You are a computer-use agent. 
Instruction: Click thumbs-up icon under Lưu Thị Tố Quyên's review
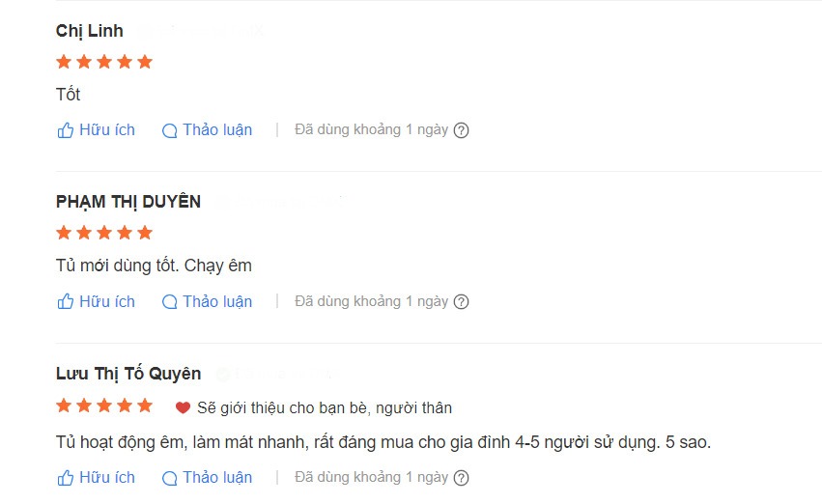[x=65, y=478]
